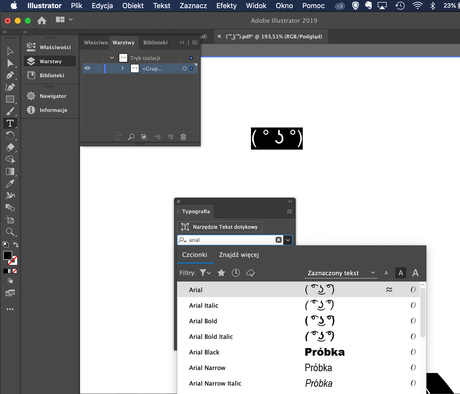Click the drawing mode icon

[x=10, y=281]
